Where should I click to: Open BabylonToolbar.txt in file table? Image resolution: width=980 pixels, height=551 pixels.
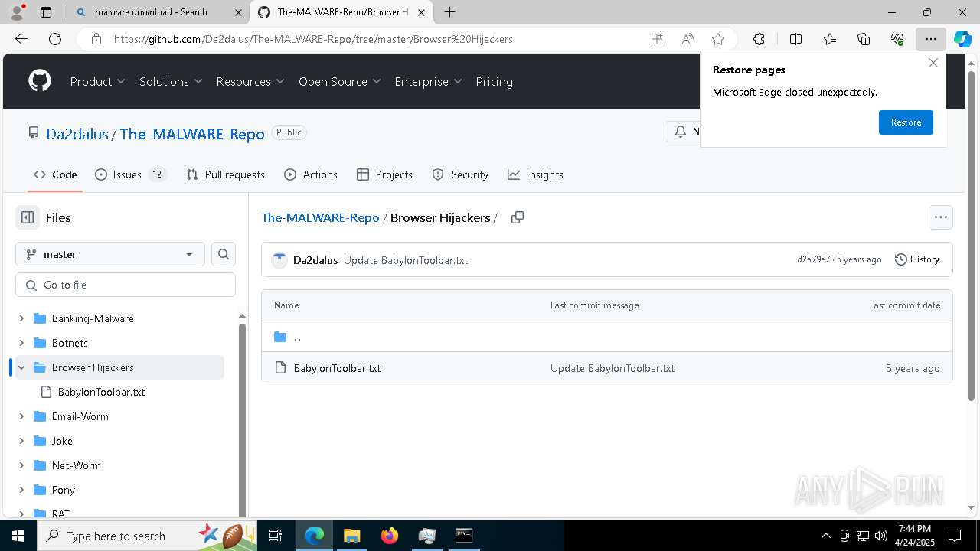click(337, 368)
